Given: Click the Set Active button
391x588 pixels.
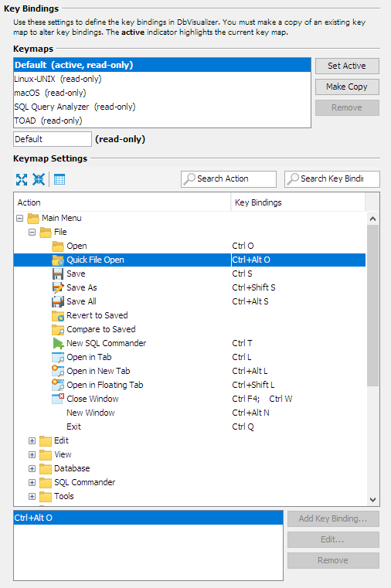Looking at the screenshot, I should tap(347, 66).
